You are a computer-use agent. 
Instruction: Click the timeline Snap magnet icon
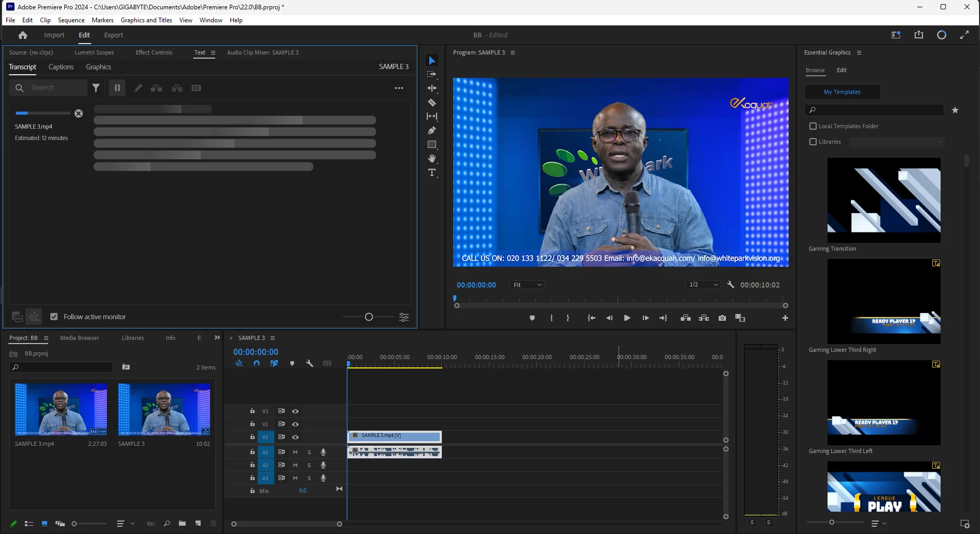(256, 364)
